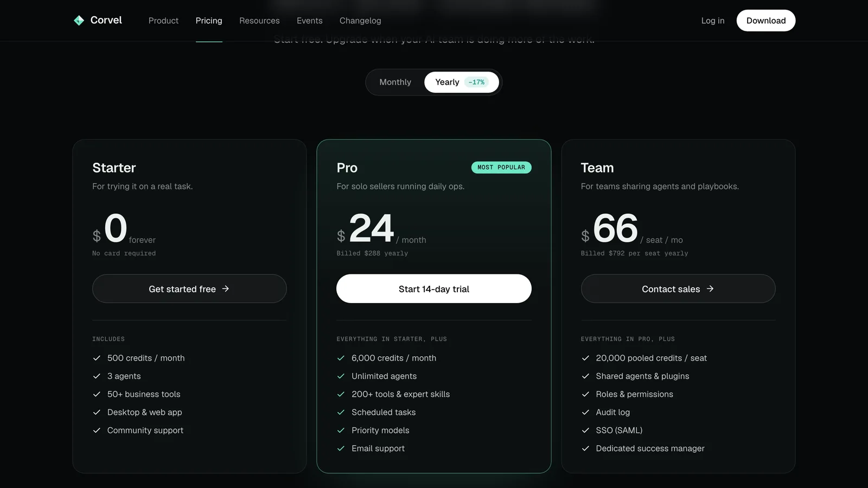Click checkmark beside Email support
This screenshot has height=488, width=868.
tap(341, 448)
